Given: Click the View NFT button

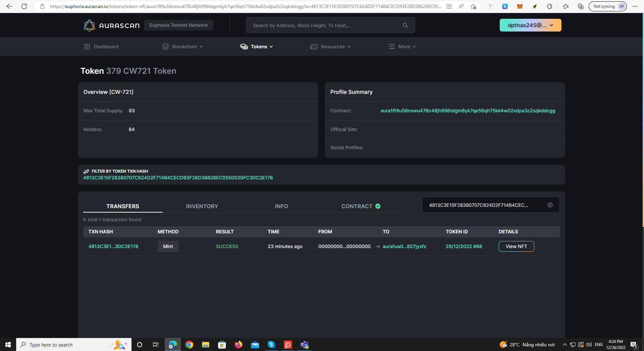Looking at the screenshot, I should tap(516, 246).
